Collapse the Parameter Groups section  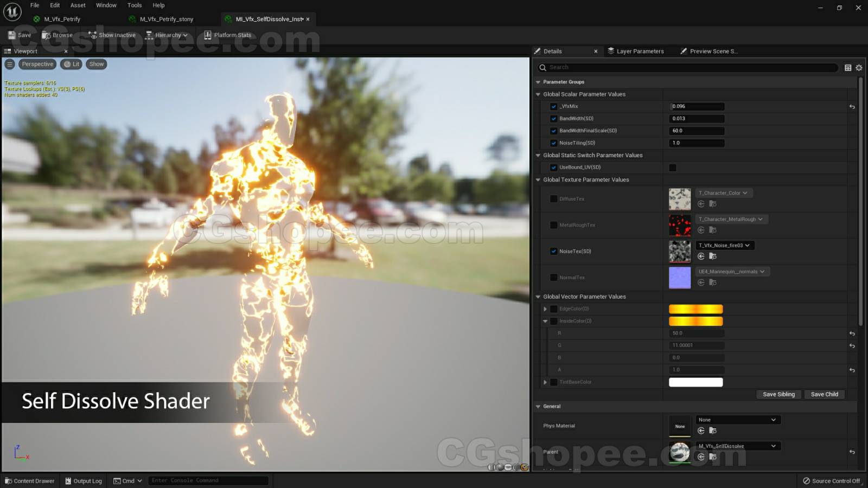tap(538, 82)
